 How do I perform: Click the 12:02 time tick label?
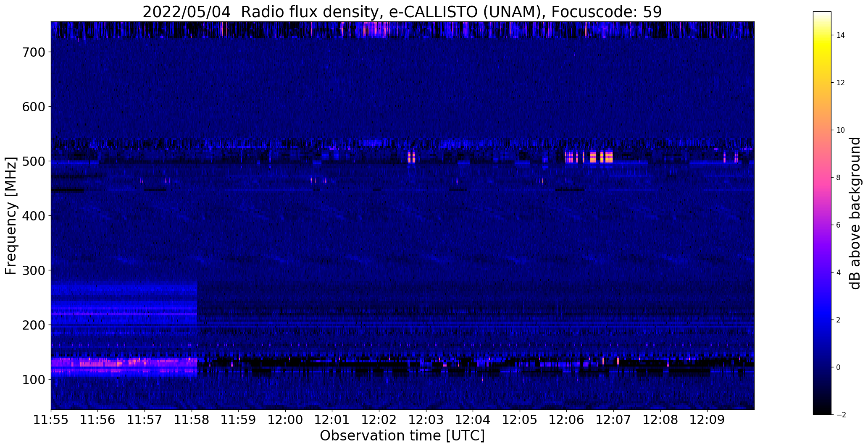tap(379, 420)
